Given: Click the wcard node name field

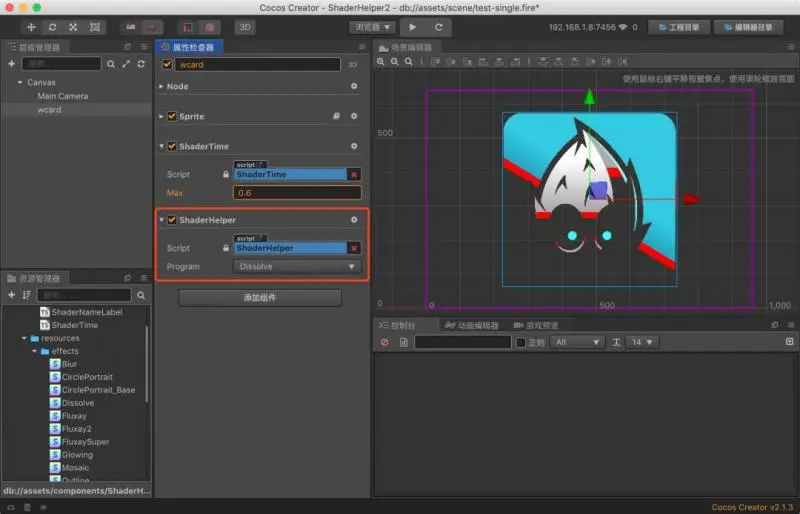Looking at the screenshot, I should [258, 64].
